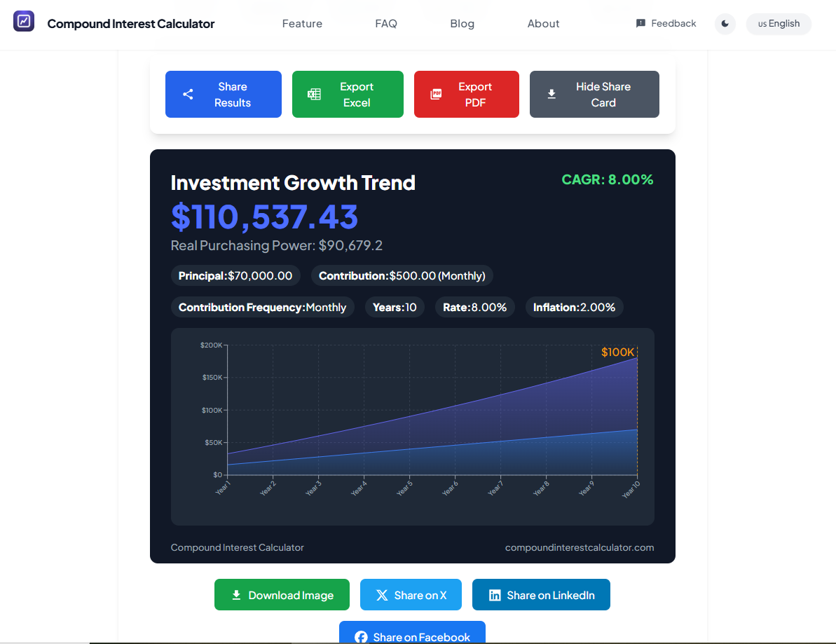The width and height of the screenshot is (836, 644).
Task: Click the X logo on Share on X
Action: click(x=382, y=594)
